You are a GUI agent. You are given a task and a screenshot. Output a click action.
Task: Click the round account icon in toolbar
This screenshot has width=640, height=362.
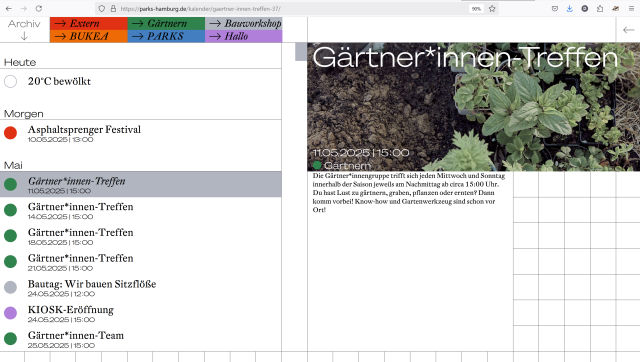[x=585, y=9]
